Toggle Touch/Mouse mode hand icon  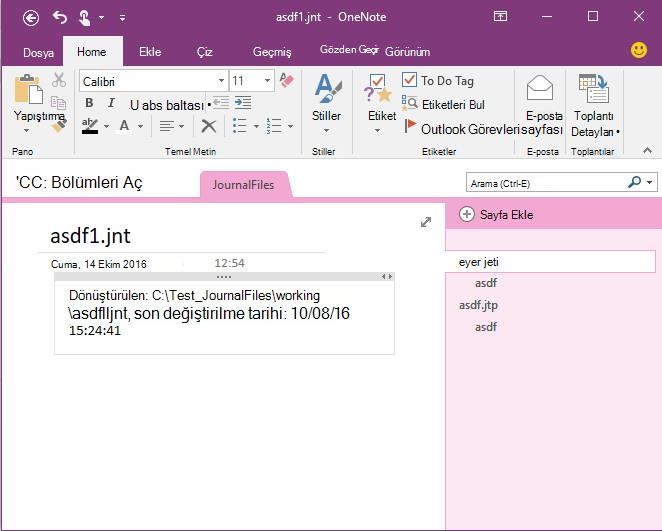point(84,18)
